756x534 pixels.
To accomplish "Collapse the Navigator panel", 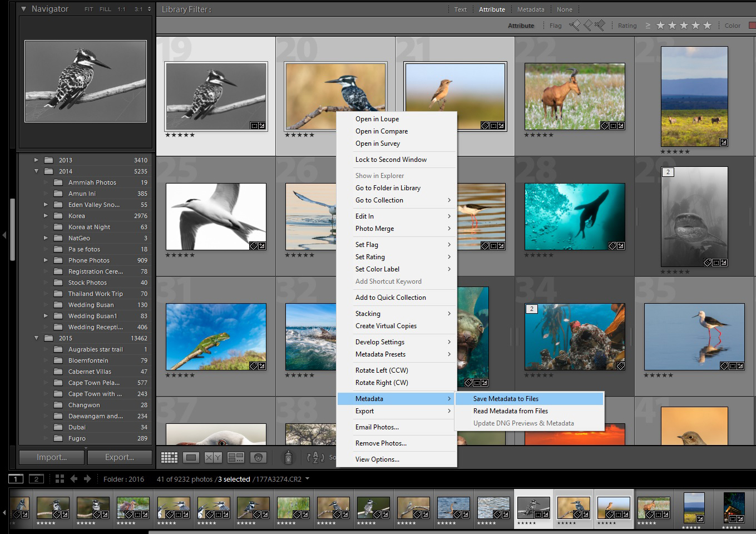I will tap(23, 9).
